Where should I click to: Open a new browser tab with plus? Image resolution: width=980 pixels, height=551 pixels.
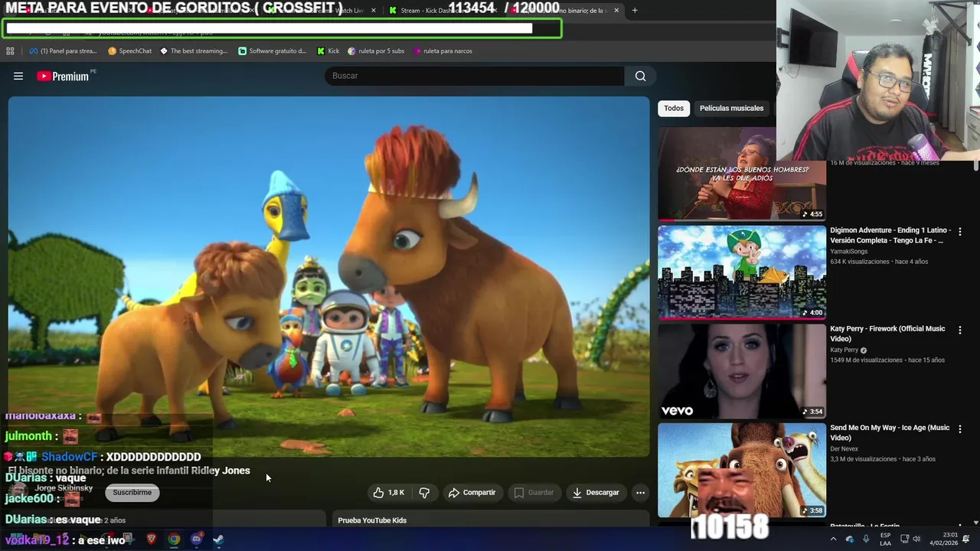tap(635, 11)
